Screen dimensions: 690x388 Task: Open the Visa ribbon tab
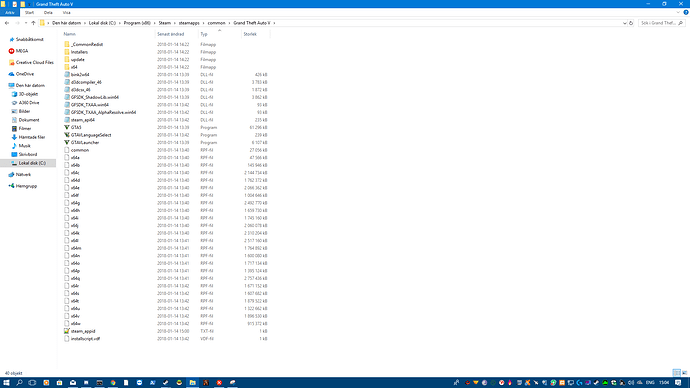click(66, 12)
